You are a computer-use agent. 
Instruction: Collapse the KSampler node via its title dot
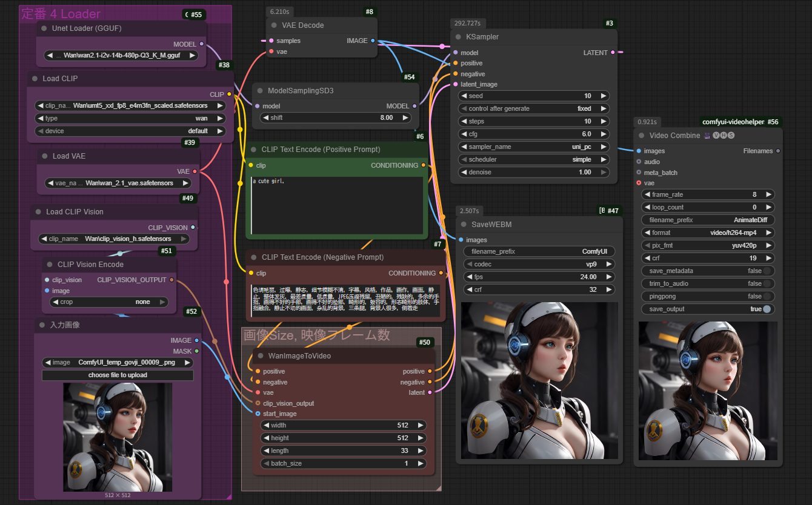pyautogui.click(x=458, y=37)
